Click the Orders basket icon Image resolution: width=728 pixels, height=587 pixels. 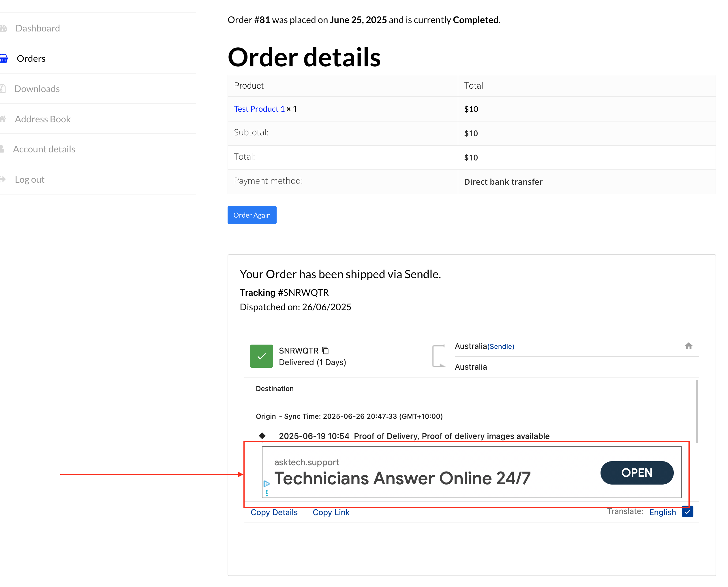tap(4, 59)
